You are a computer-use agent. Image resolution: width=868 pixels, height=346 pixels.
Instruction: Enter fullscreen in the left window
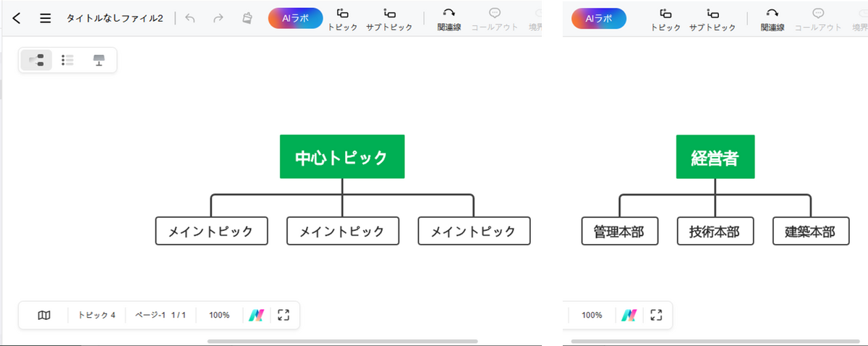click(x=284, y=315)
